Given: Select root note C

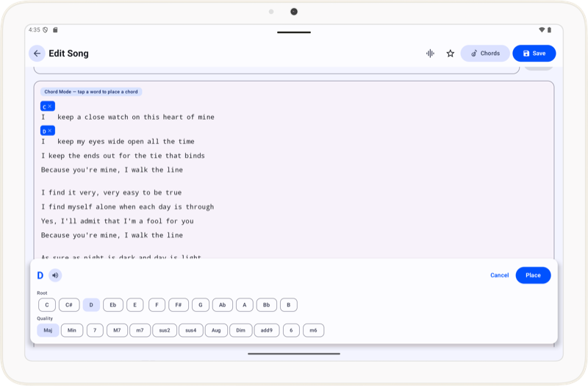Looking at the screenshot, I should (47, 305).
